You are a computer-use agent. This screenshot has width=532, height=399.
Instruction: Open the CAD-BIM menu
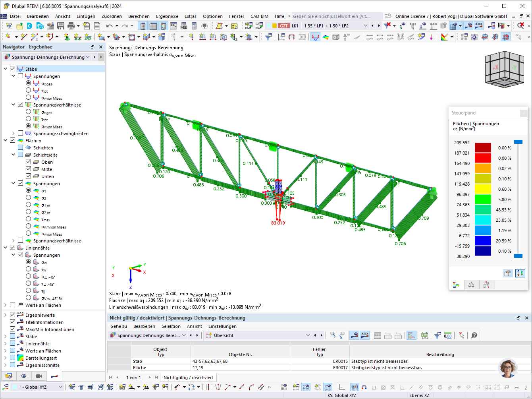(x=259, y=16)
